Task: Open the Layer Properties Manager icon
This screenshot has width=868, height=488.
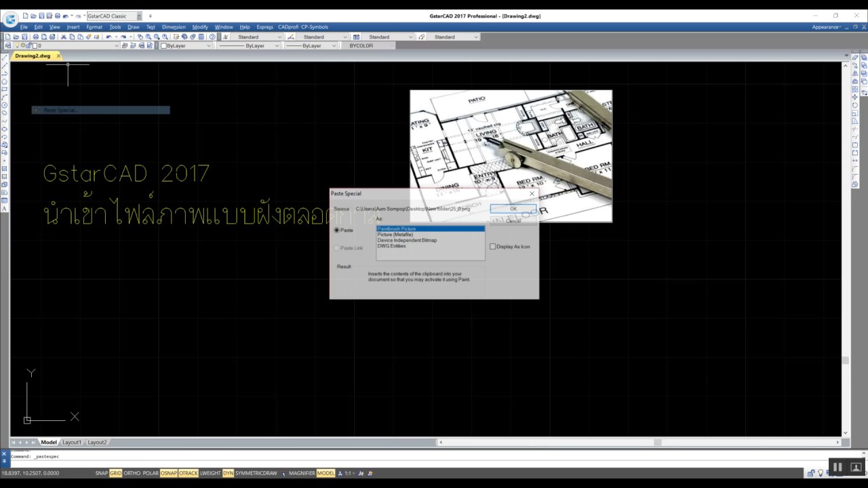Action: 7,45
